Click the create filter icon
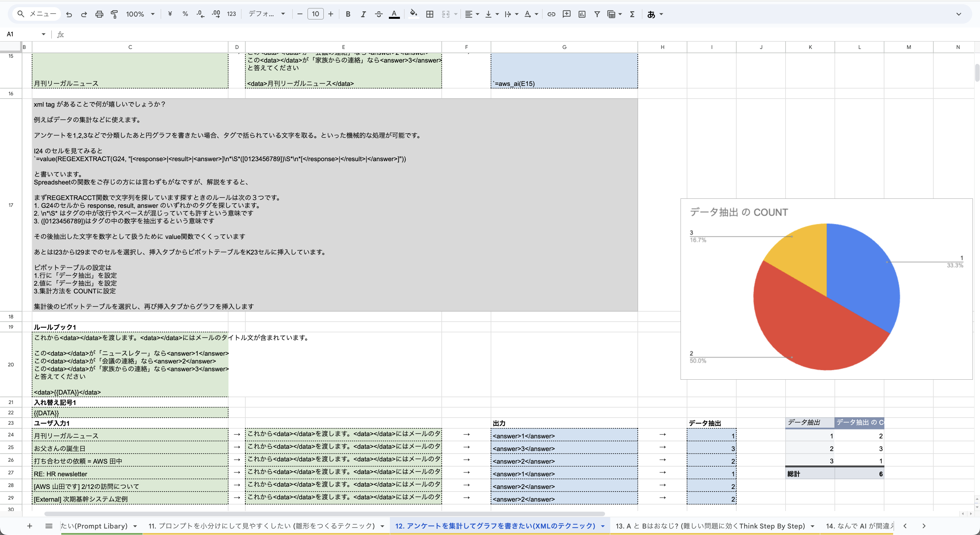Screen dimensions: 980x535 pyautogui.click(x=597, y=14)
